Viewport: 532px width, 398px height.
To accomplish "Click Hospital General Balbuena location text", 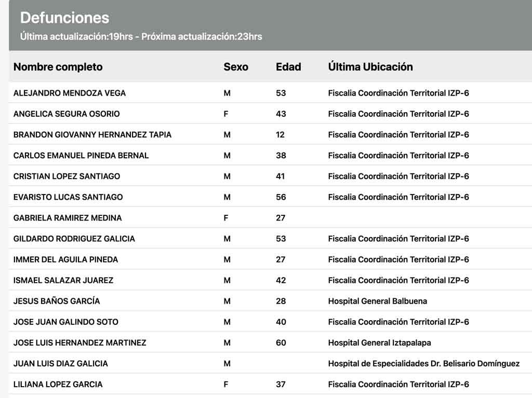I will point(378,301).
